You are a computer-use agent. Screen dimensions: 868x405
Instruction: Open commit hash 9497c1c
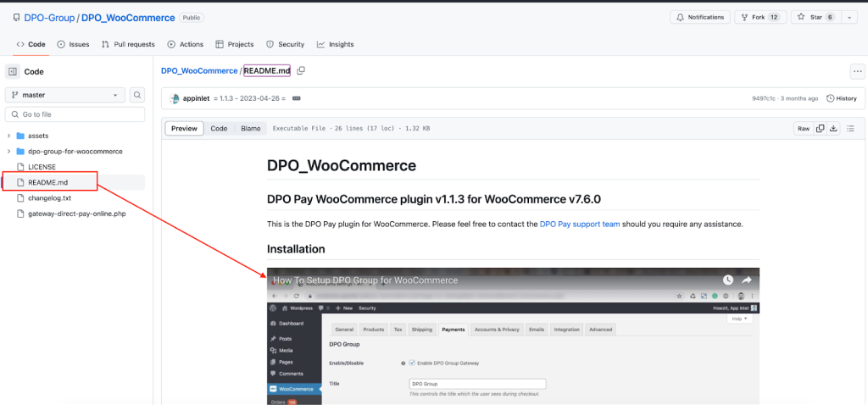pos(765,98)
